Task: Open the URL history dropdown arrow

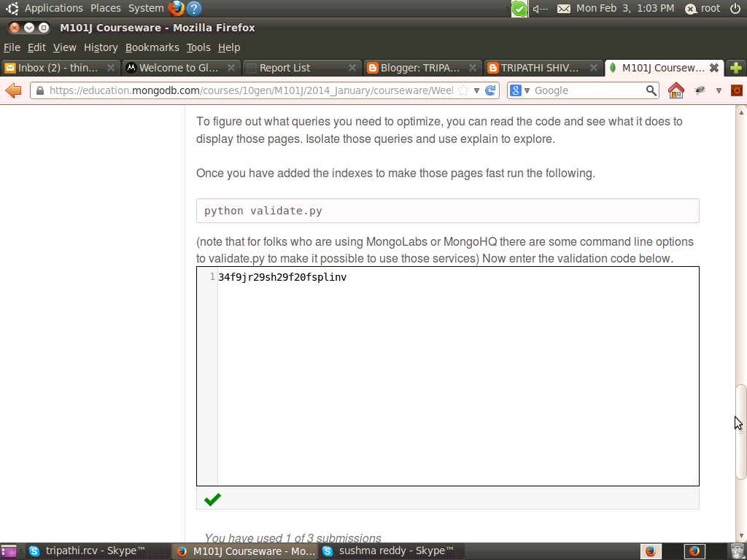Action: tap(476, 90)
